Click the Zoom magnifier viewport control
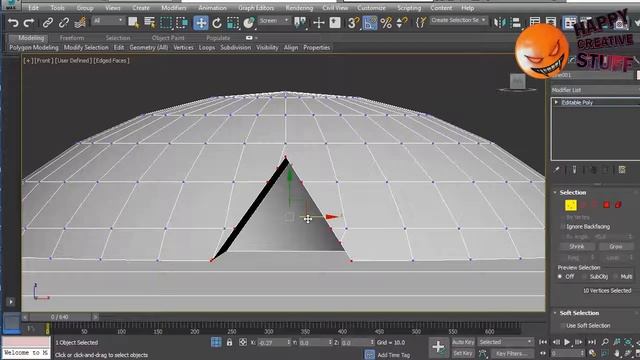Screen dimensions: 640x360 605,342
